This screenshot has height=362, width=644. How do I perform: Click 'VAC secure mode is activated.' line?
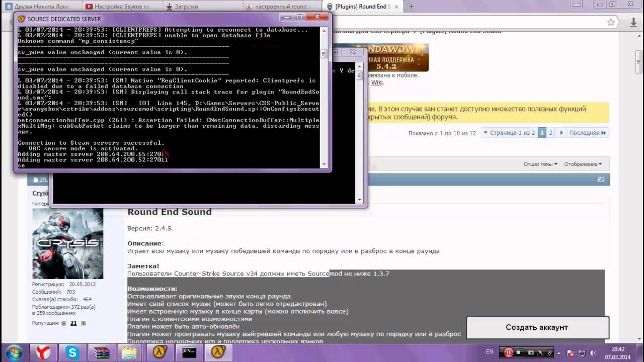[x=83, y=148]
